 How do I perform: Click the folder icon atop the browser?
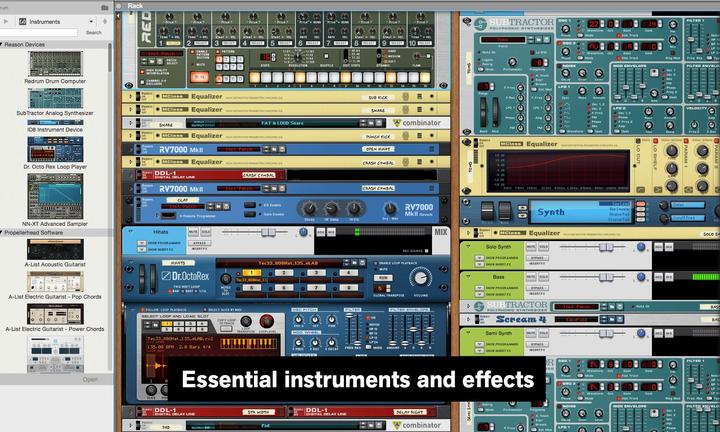tap(105, 7)
